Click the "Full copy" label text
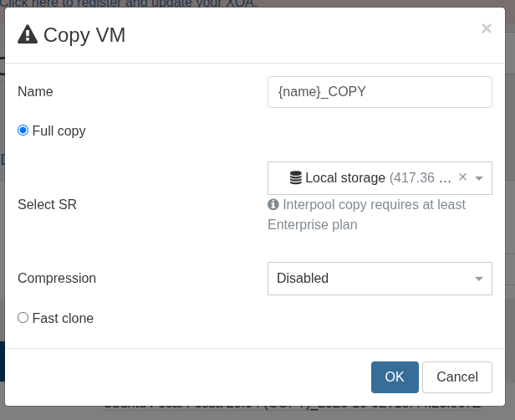Screen dimensions: 515x420 [x=59, y=131]
